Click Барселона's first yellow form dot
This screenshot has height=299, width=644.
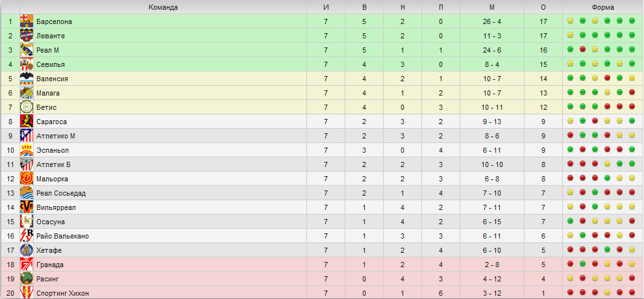pos(570,21)
